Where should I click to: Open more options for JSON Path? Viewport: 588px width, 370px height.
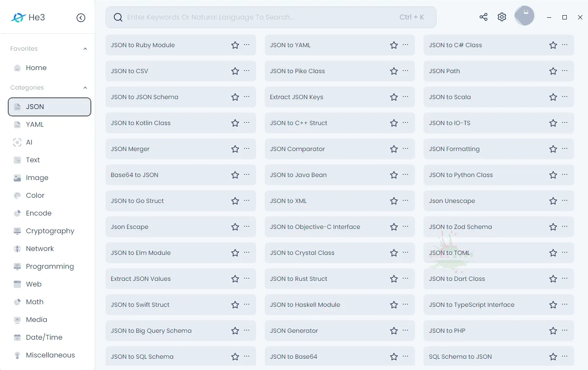pos(565,71)
